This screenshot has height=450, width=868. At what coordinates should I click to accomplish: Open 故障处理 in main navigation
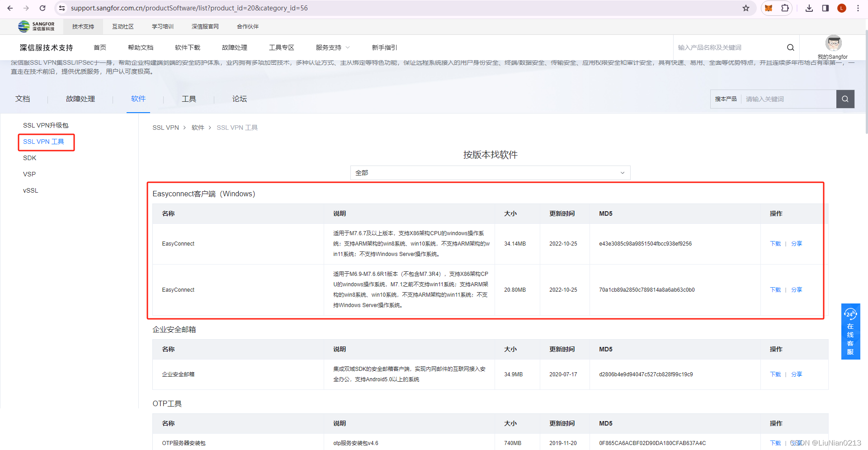(x=235, y=47)
